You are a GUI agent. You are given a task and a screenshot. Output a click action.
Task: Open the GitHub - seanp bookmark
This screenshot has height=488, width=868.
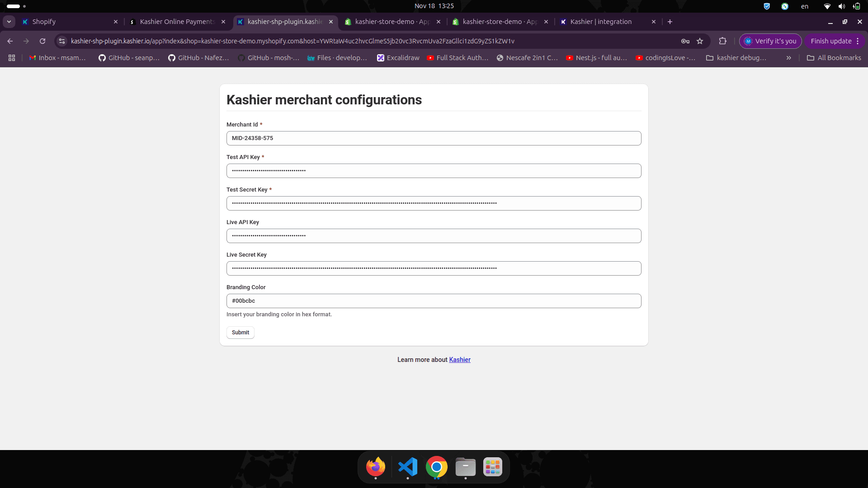(129, 58)
